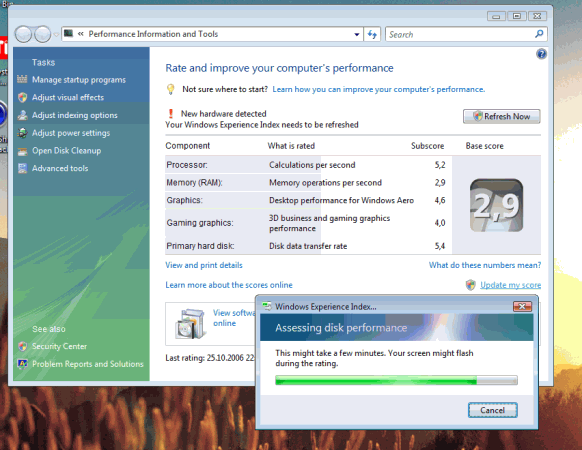The image size is (582, 450).
Task: Click the Subscore column header
Action: point(427,146)
